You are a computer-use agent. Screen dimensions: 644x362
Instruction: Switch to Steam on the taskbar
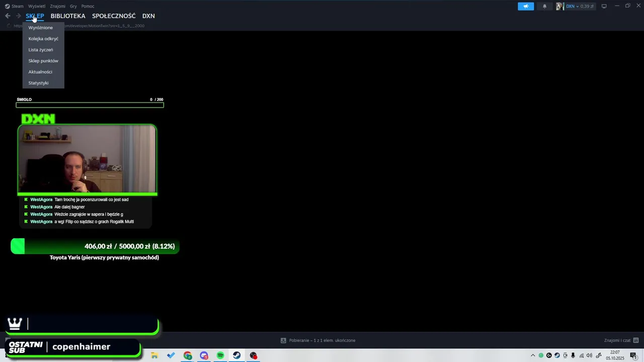click(x=236, y=355)
